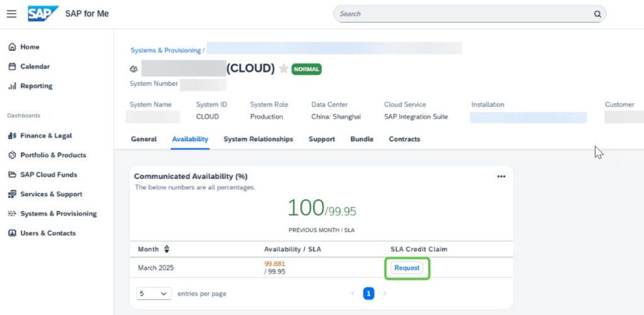644x315 pixels.
Task: Open Reporting in the sidebar
Action: tap(36, 86)
